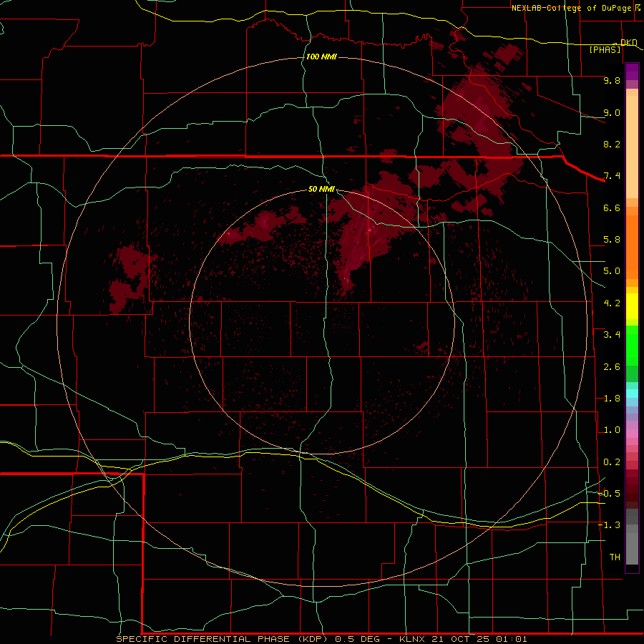This screenshot has height=644, width=644.
Task: Click the 9.8 value on the color scale
Action: pos(612,80)
